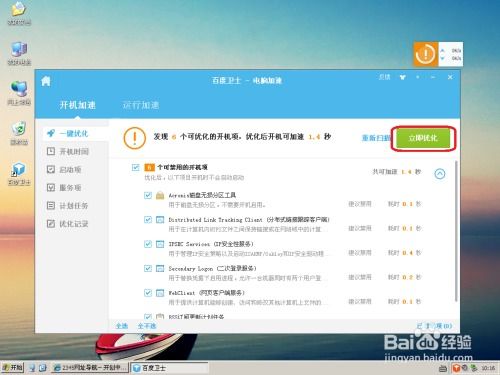Click the vertical scrollbar of startup list
500x375 pixels.
(x=456, y=231)
